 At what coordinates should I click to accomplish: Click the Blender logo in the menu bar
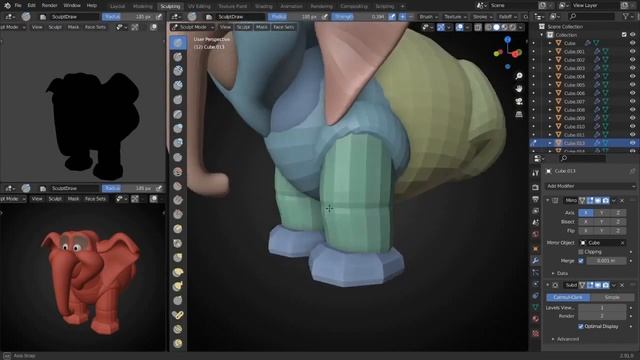7,6
